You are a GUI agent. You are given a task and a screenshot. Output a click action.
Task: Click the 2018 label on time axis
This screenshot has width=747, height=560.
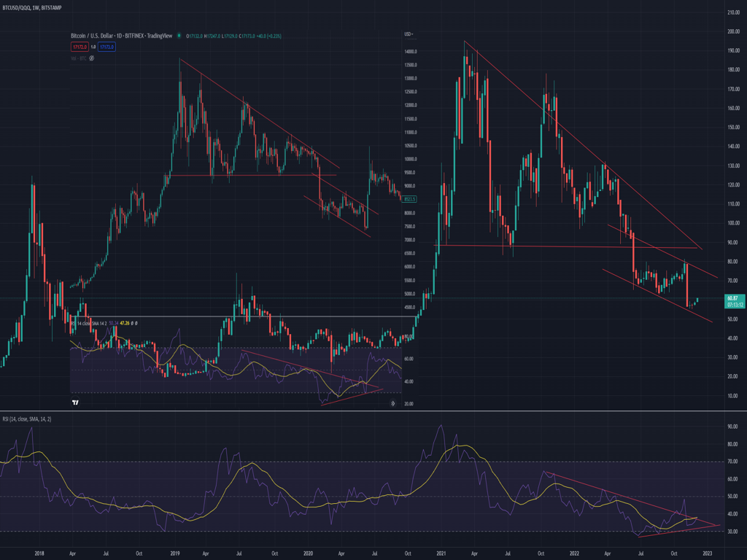pyautogui.click(x=40, y=553)
